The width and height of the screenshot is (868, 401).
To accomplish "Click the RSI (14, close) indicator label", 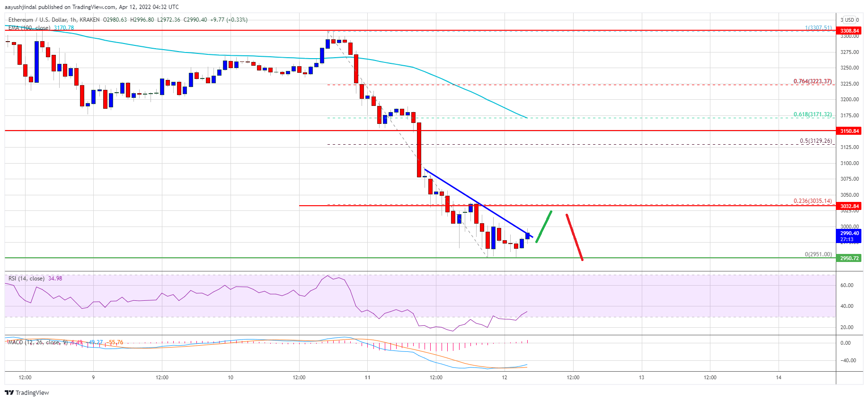I will [27, 279].
